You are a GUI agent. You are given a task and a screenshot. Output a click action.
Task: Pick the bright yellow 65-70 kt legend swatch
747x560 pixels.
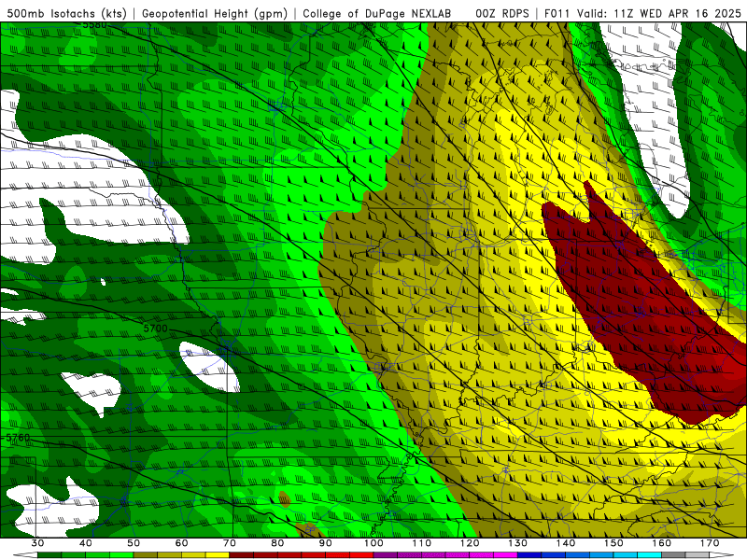(218, 555)
